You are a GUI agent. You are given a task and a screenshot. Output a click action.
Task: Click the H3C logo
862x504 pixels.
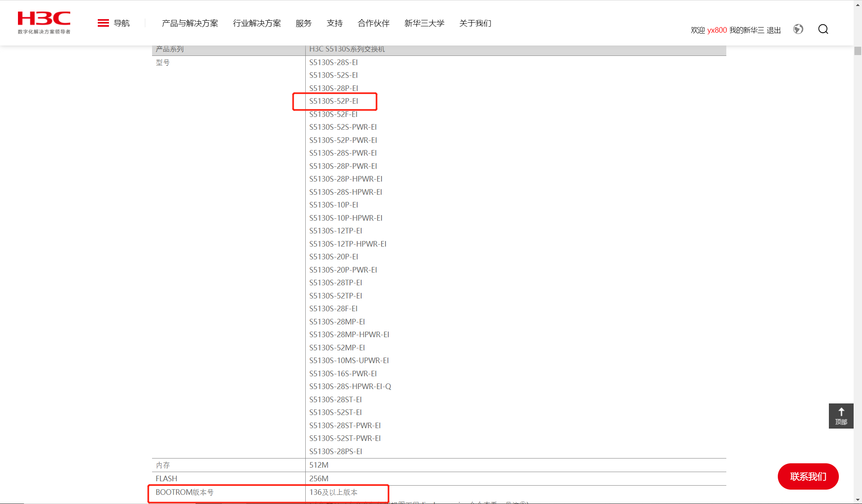click(x=44, y=22)
